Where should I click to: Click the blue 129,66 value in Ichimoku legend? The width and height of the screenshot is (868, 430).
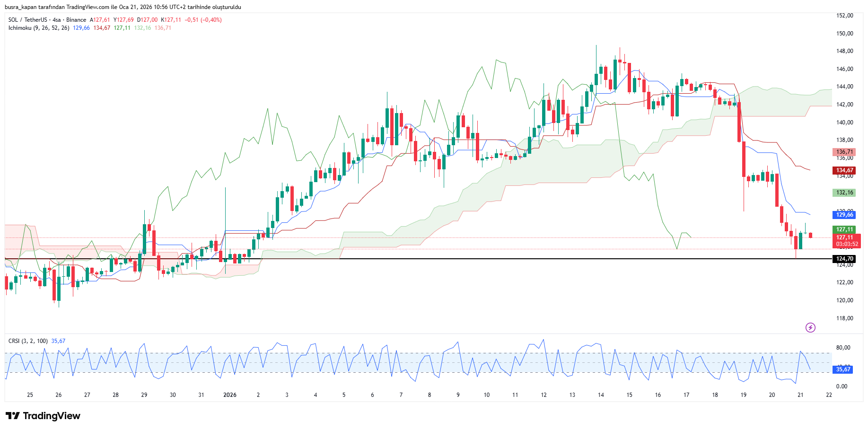coord(81,28)
